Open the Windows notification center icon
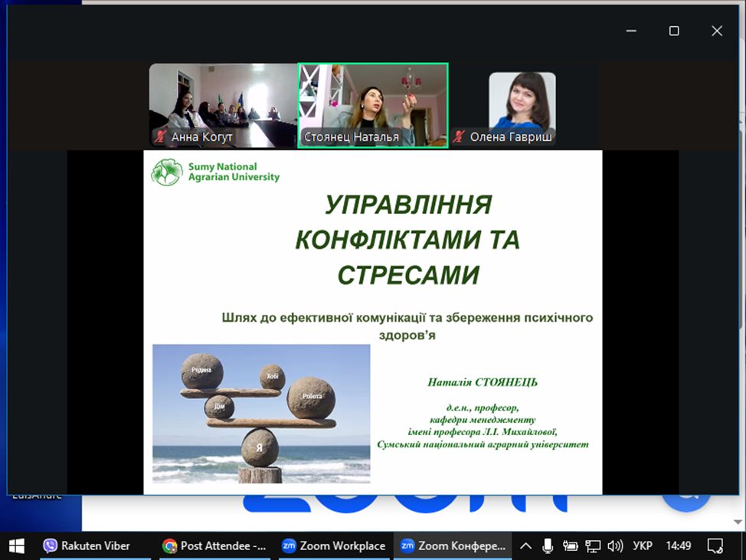Viewport: 746px width, 560px height. [715, 546]
